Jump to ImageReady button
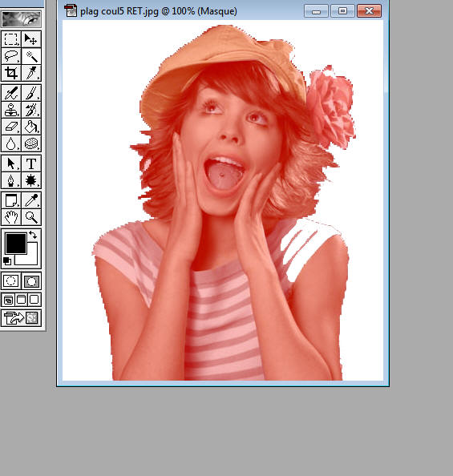Image resolution: width=453 pixels, height=476 pixels. [x=21, y=318]
